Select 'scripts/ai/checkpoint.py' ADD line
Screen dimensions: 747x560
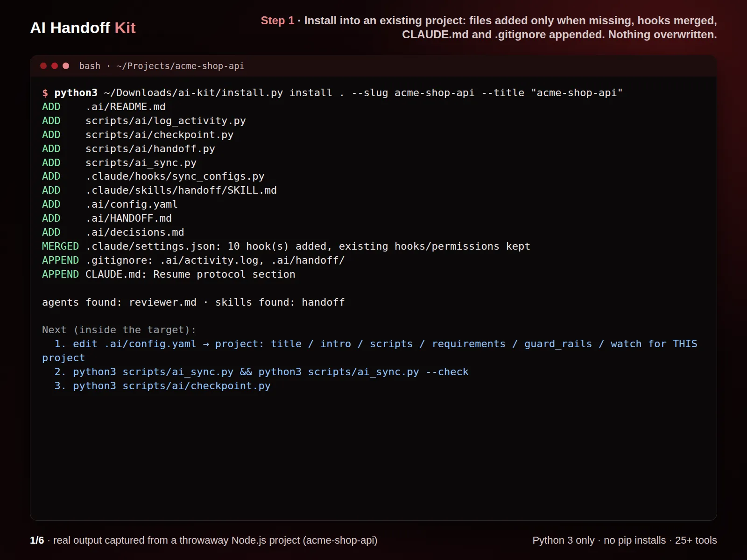click(x=138, y=135)
